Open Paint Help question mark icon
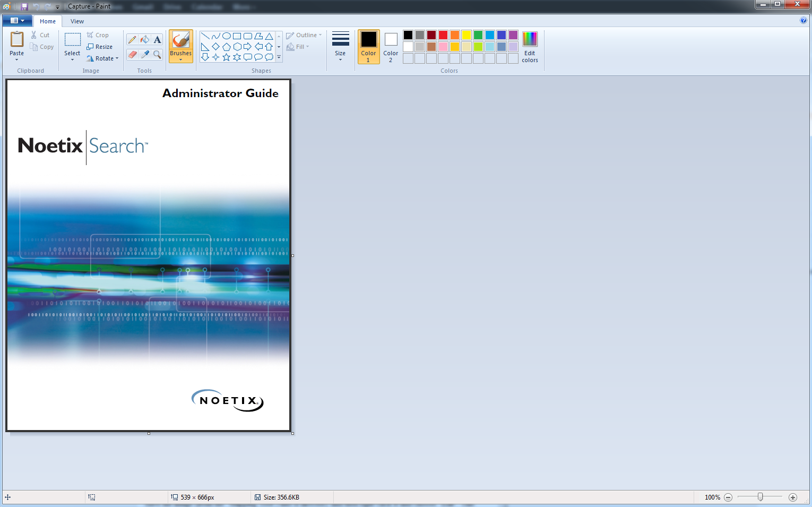812x507 pixels. click(804, 20)
